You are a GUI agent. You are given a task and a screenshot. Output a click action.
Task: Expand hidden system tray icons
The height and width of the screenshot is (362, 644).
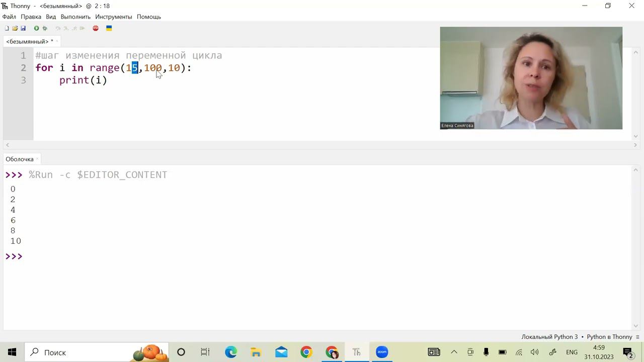pyautogui.click(x=454, y=352)
